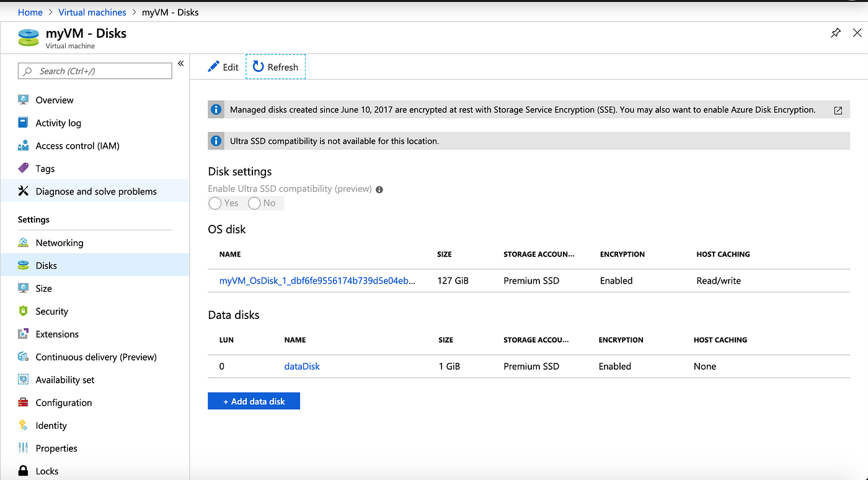Select the Yes radio for Ultra SSD

pos(215,203)
